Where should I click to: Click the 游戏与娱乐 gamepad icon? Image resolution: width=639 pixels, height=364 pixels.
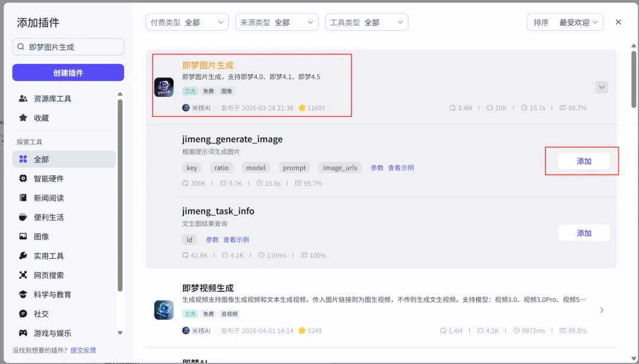pyautogui.click(x=23, y=333)
